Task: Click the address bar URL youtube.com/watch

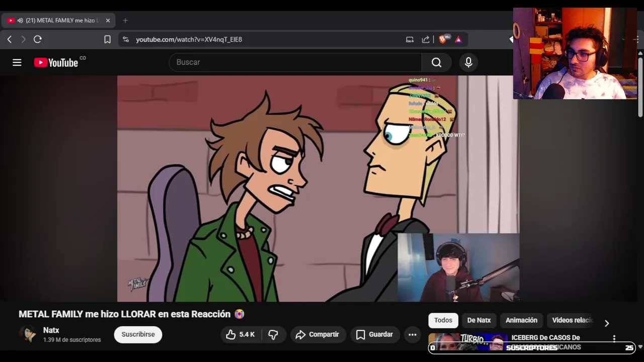Action: pos(189,39)
